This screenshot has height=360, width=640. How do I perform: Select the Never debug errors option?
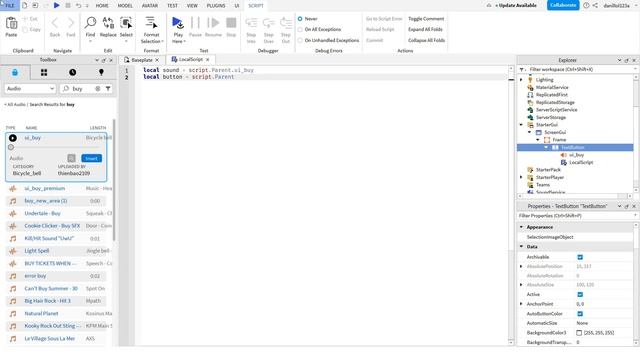click(300, 19)
